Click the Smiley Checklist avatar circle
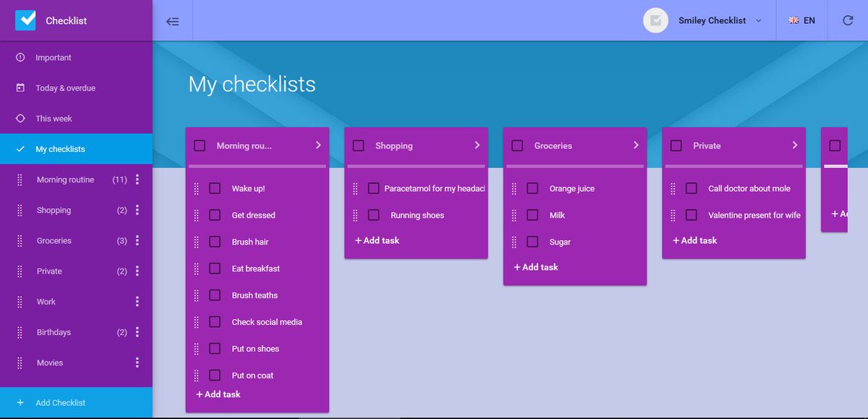 655,20
